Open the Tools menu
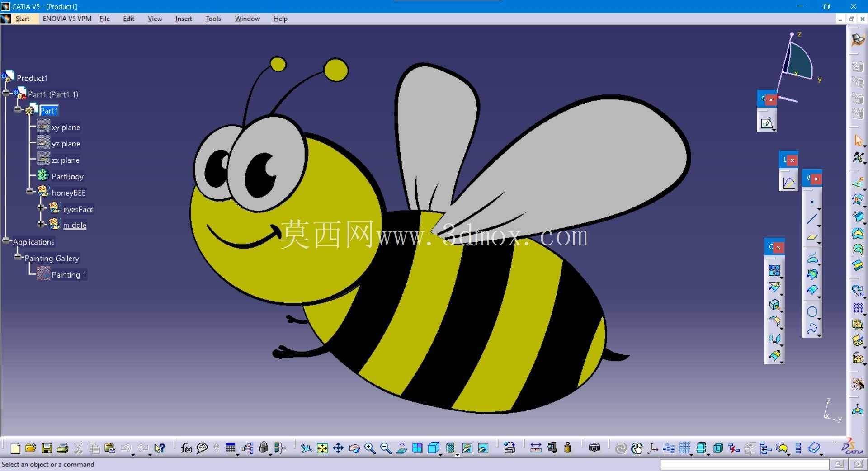The image size is (868, 471). 213,19
